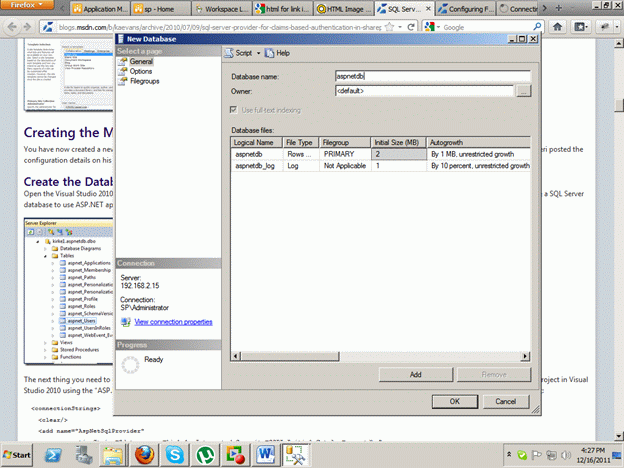This screenshot has width=624, height=468.
Task: Open Word from the taskbar
Action: [265, 455]
